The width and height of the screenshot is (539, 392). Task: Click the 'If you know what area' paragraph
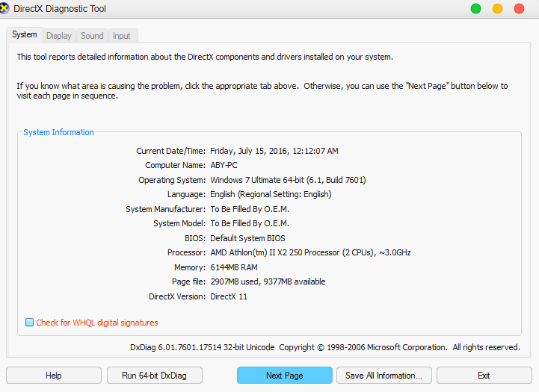(262, 90)
